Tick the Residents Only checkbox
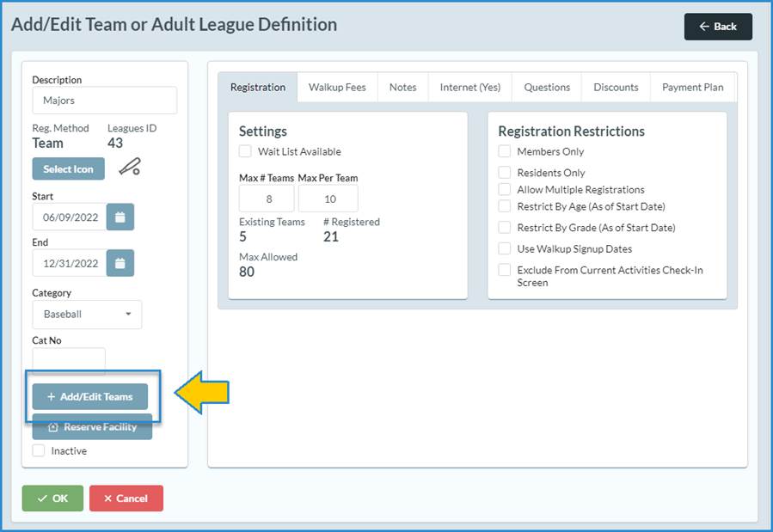773x532 pixels. 505,173
